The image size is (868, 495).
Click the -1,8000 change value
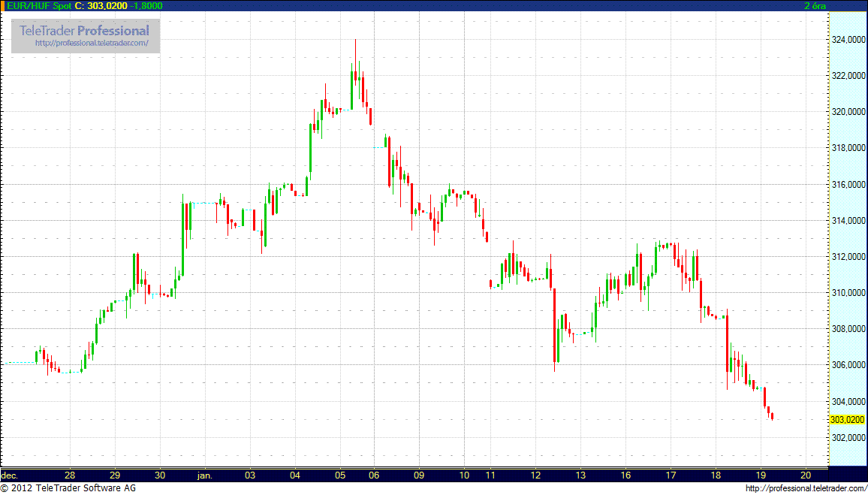(x=146, y=5)
